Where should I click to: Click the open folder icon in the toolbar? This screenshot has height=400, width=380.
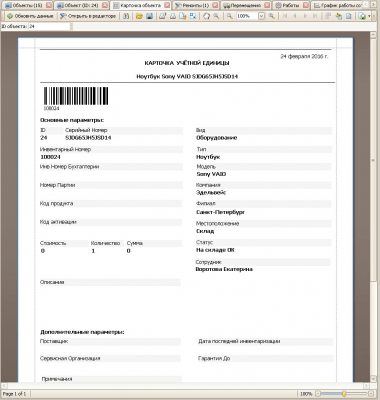tap(139, 16)
